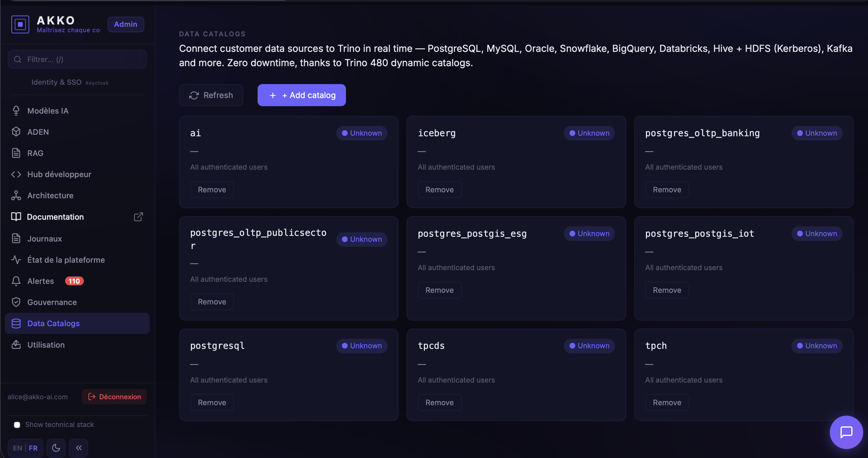Remove the postgres_postgis_esg catalog
The width and height of the screenshot is (868, 458).
[x=439, y=290]
